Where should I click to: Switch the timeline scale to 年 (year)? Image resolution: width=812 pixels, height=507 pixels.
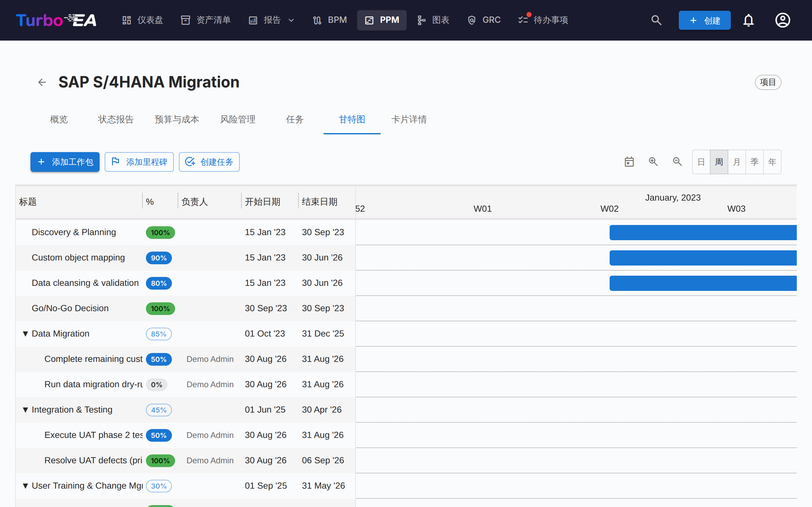point(772,162)
